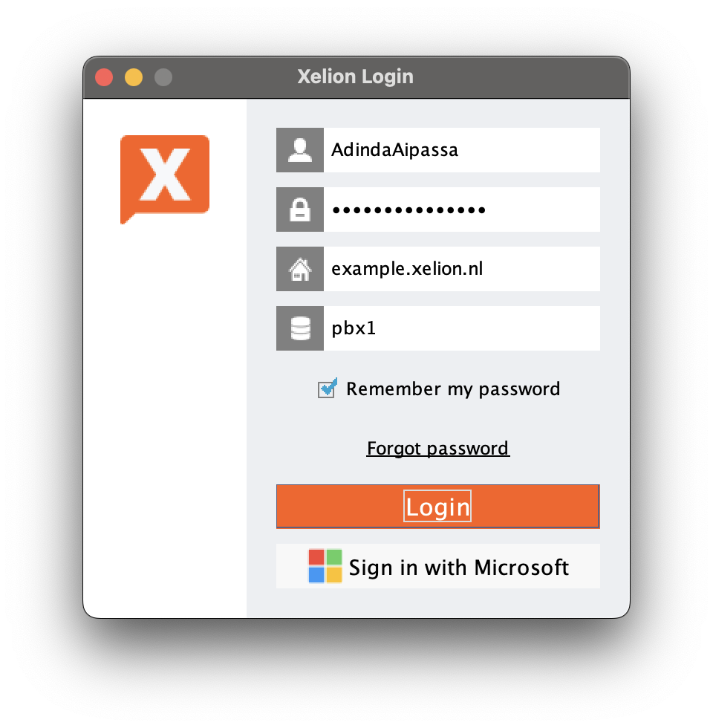Click the Xelion orange logo

coord(165,179)
